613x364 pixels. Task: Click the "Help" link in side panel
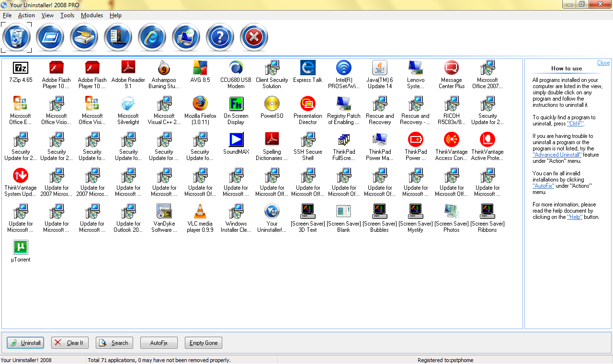[575, 217]
